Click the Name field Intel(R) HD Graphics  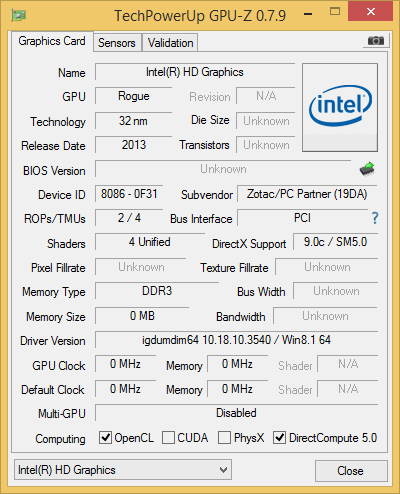(x=195, y=72)
